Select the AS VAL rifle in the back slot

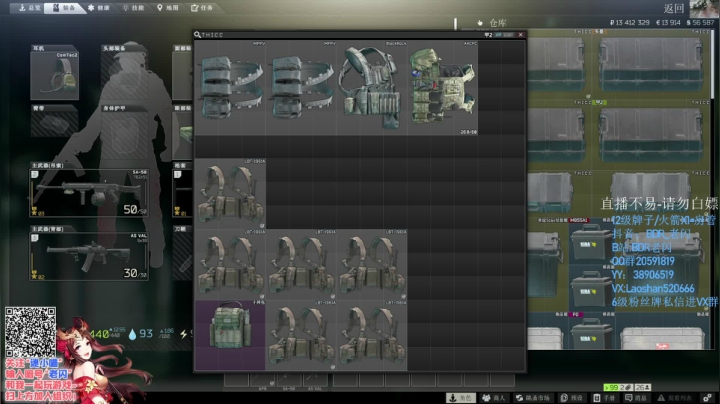click(89, 256)
